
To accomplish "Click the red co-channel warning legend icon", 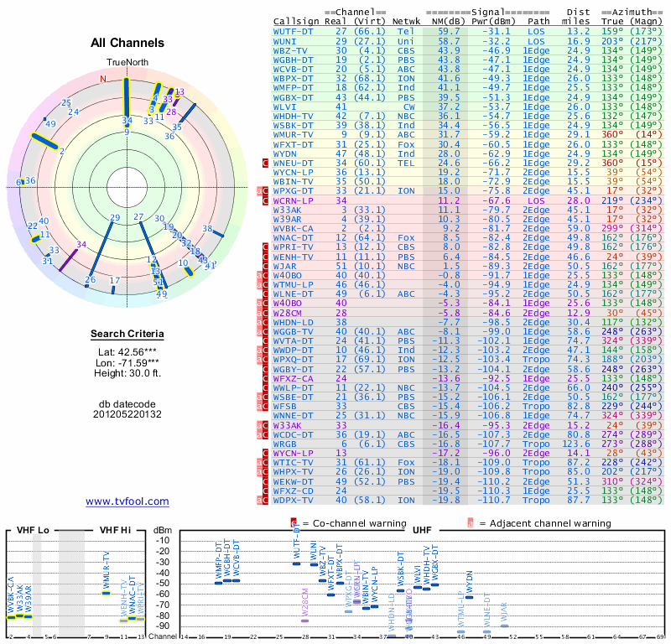I will pos(294,523).
